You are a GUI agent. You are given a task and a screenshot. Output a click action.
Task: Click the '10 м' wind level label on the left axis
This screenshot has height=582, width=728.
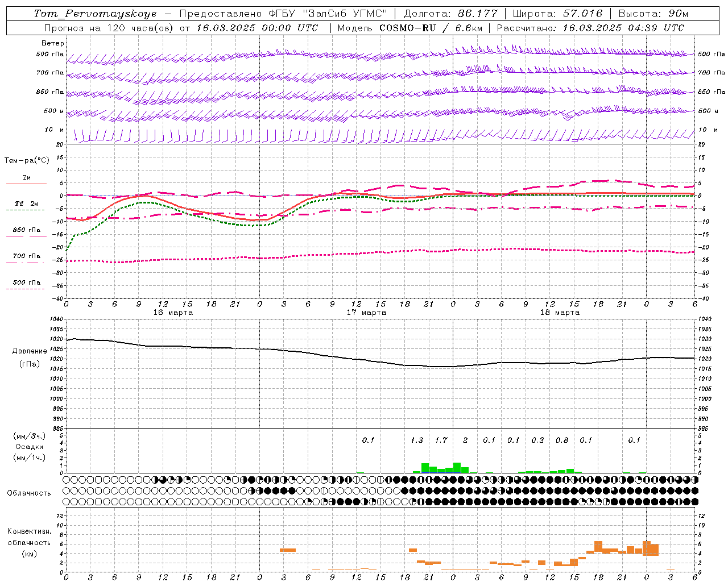[x=55, y=130]
